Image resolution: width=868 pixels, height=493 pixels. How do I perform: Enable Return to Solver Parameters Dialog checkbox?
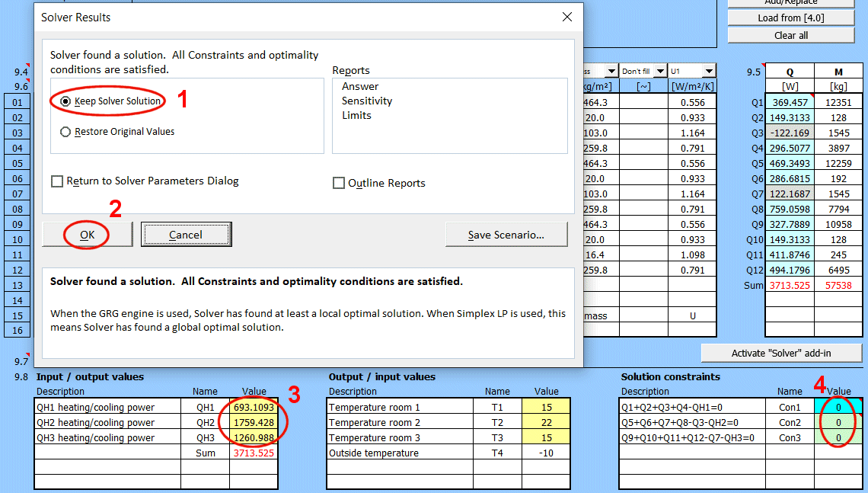(x=57, y=181)
